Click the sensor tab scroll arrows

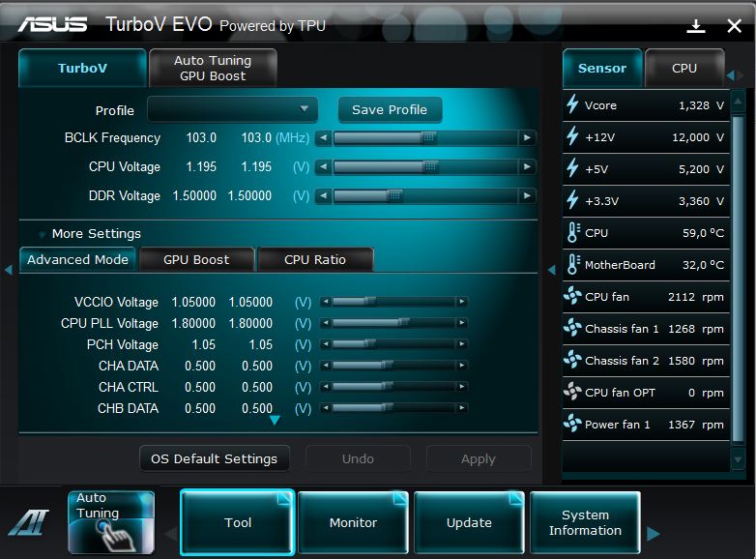click(x=736, y=75)
